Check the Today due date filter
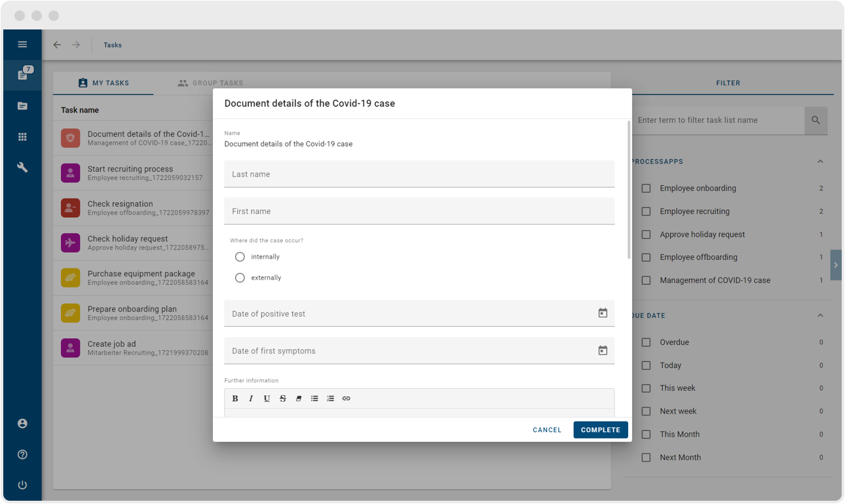This screenshot has height=504, width=845. point(646,365)
